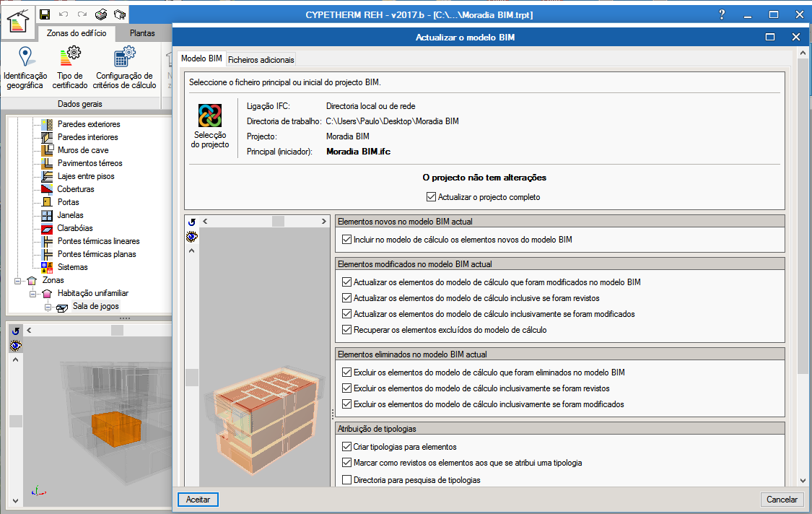
Task: Click the Pontes térmicas planas icon
Action: 47,254
